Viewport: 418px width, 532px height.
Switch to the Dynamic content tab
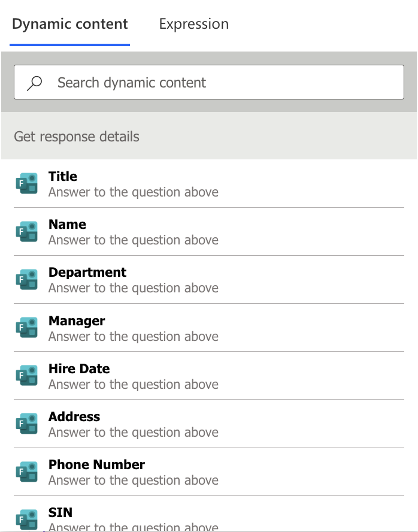pyautogui.click(x=70, y=24)
